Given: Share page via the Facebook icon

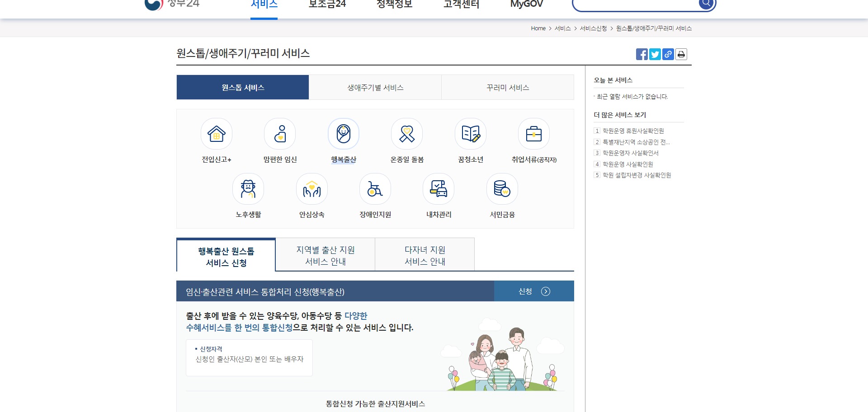Looking at the screenshot, I should click(x=641, y=54).
